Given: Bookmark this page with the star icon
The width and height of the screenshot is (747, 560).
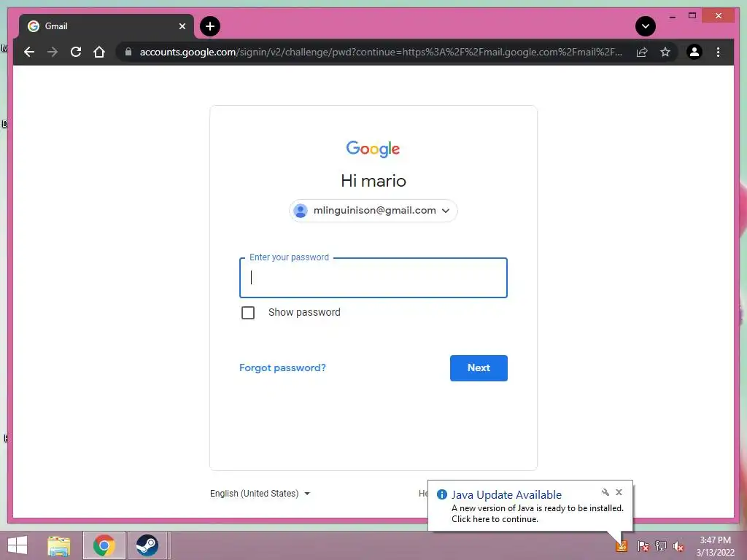Looking at the screenshot, I should pos(665,52).
